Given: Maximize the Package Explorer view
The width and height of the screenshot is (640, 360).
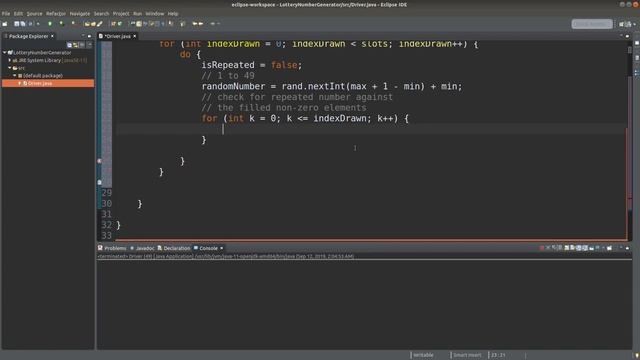Looking at the screenshot, I should pyautogui.click(x=89, y=36).
